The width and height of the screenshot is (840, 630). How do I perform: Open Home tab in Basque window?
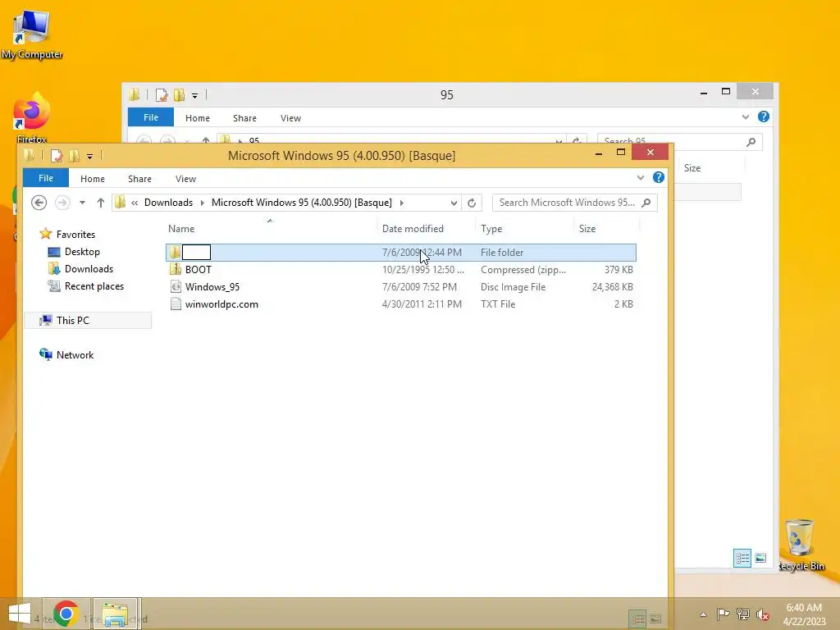[92, 179]
